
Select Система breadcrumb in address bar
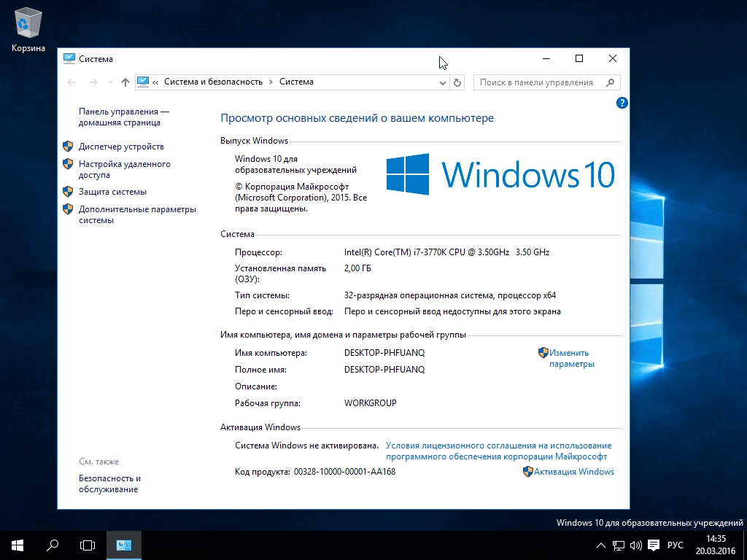coord(296,82)
